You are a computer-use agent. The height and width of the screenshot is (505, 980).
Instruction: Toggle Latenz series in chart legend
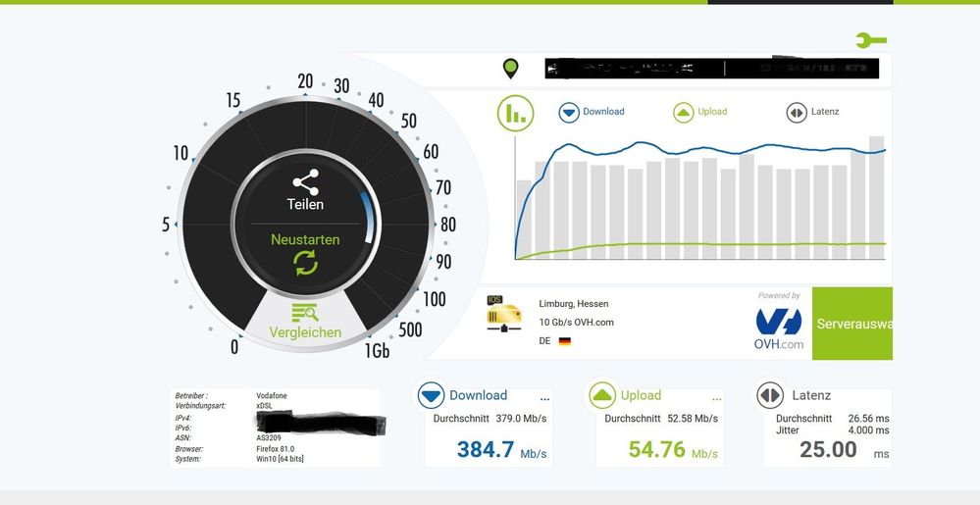[812, 113]
